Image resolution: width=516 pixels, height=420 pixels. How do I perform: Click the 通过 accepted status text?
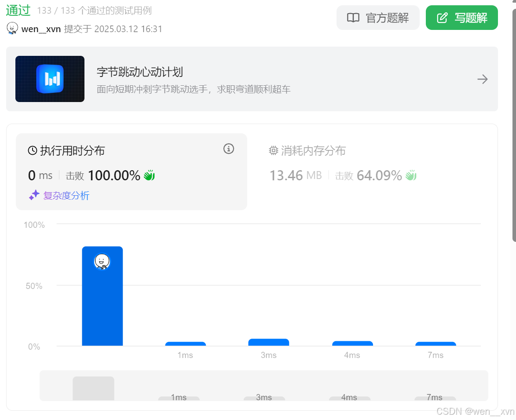click(18, 11)
